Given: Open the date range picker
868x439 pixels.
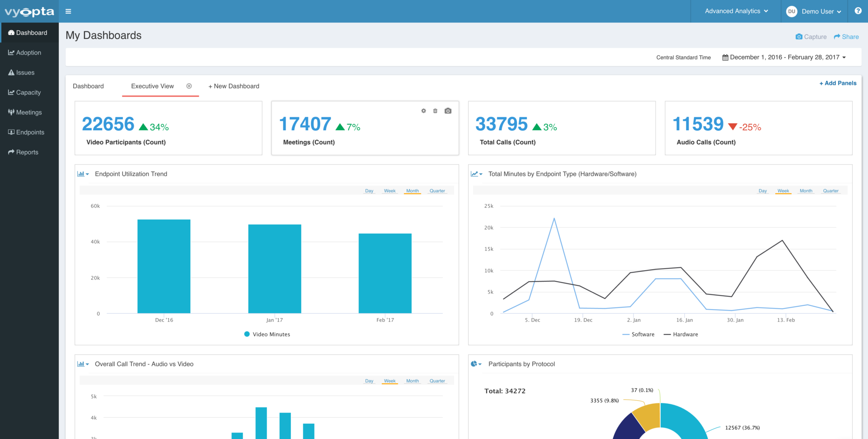Looking at the screenshot, I should [784, 57].
